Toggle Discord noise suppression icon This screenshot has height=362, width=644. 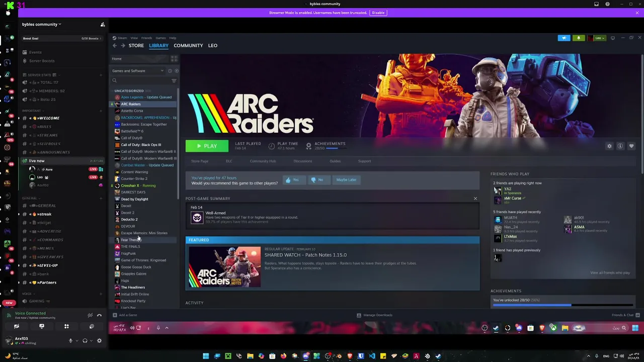click(90, 315)
